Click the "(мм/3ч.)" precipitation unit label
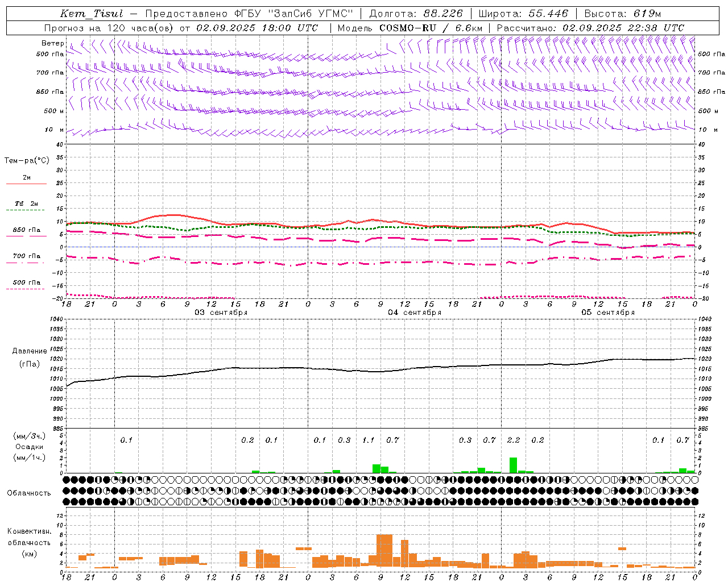This screenshot has width=728, height=582. (29, 436)
